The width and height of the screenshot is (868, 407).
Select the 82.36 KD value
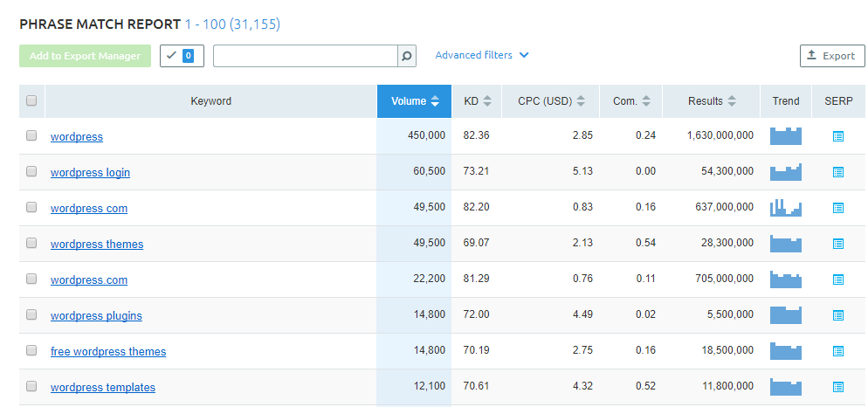[476, 135]
